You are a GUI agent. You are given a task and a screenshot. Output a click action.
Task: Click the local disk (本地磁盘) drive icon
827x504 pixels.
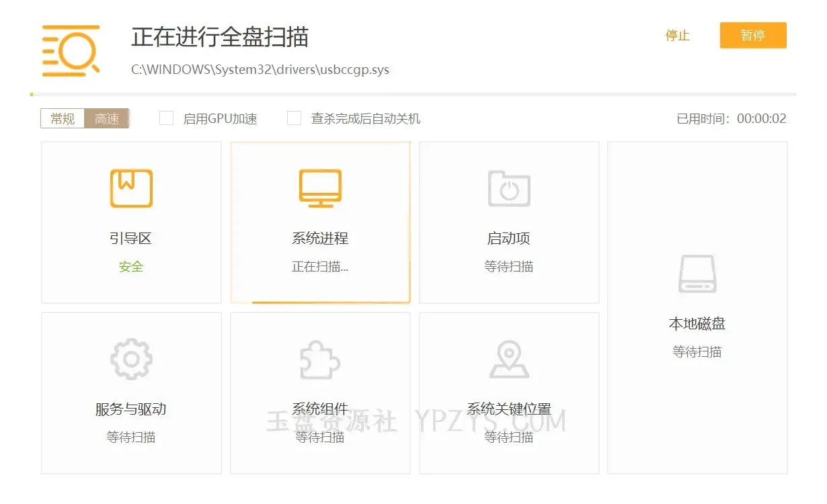tap(697, 274)
